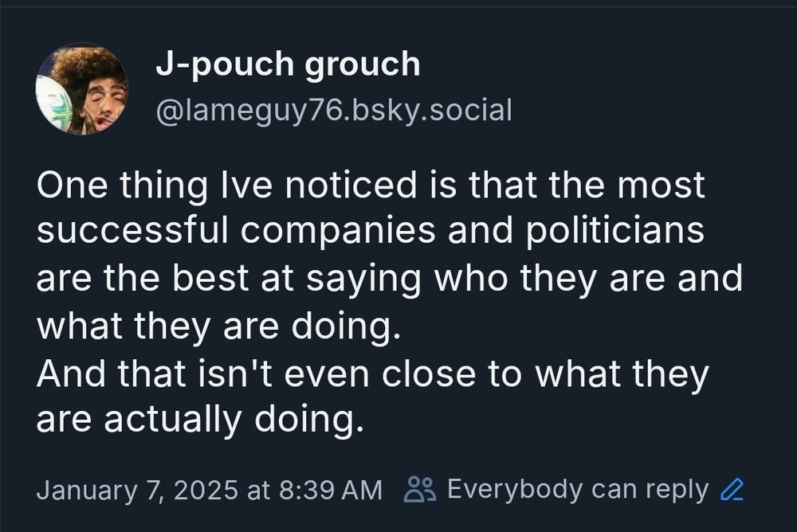797x532 pixels.
Task: Click the line "successful companies and politicians"
Action: coord(370,231)
